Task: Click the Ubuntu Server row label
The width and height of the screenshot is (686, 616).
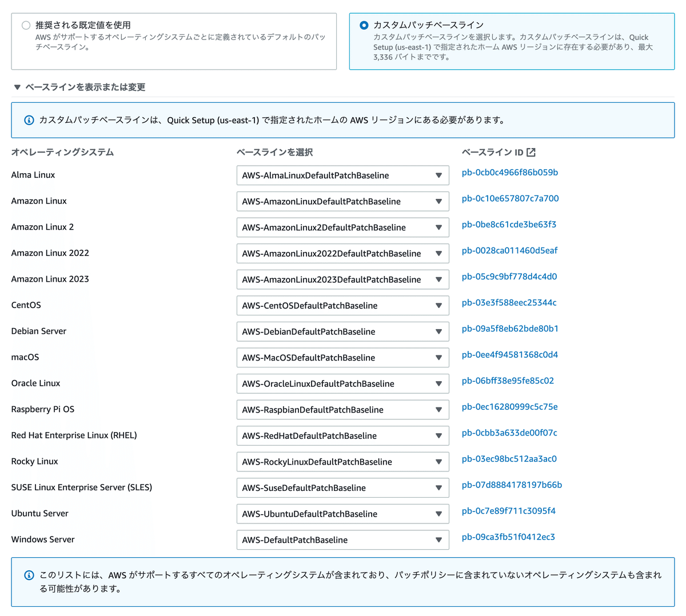Action: 40,513
